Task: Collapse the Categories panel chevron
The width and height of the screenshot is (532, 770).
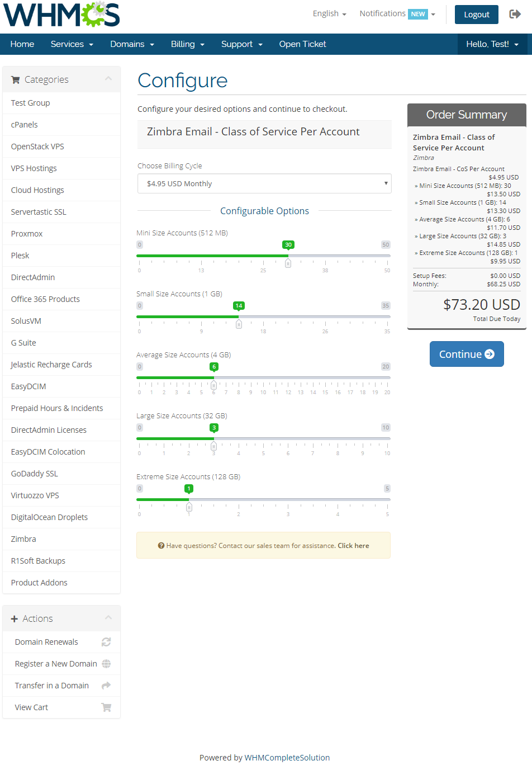Action: (108, 79)
